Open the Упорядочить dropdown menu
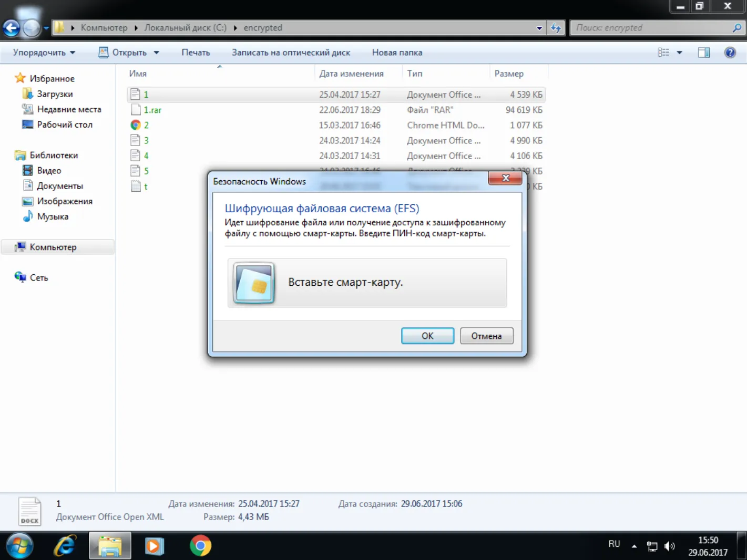The height and width of the screenshot is (560, 747). tap(44, 53)
